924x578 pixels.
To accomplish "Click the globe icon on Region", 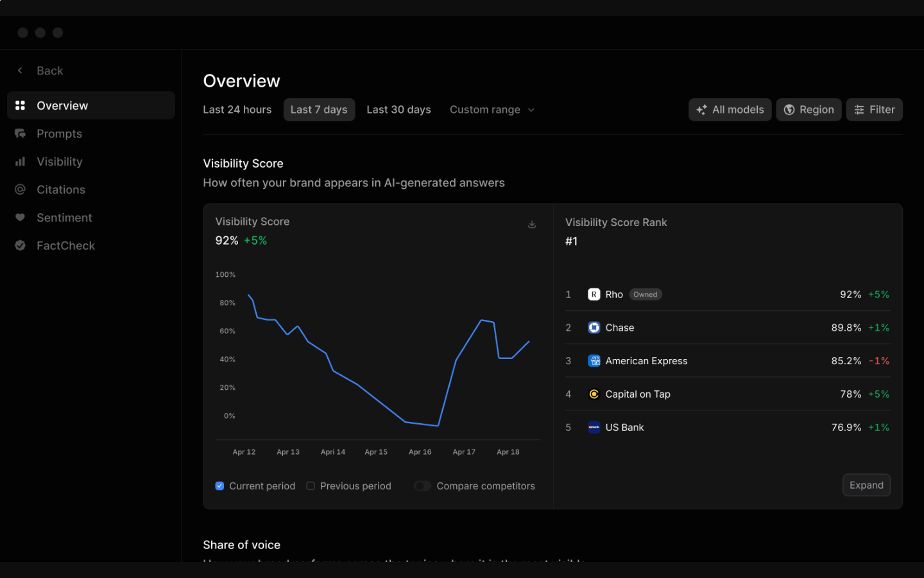I will (789, 110).
